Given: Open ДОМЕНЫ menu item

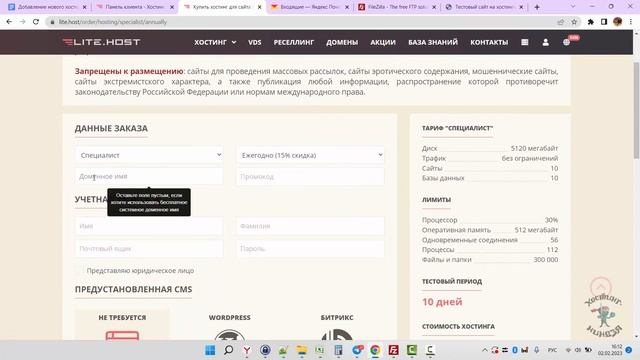Looking at the screenshot, I should (x=342, y=42).
